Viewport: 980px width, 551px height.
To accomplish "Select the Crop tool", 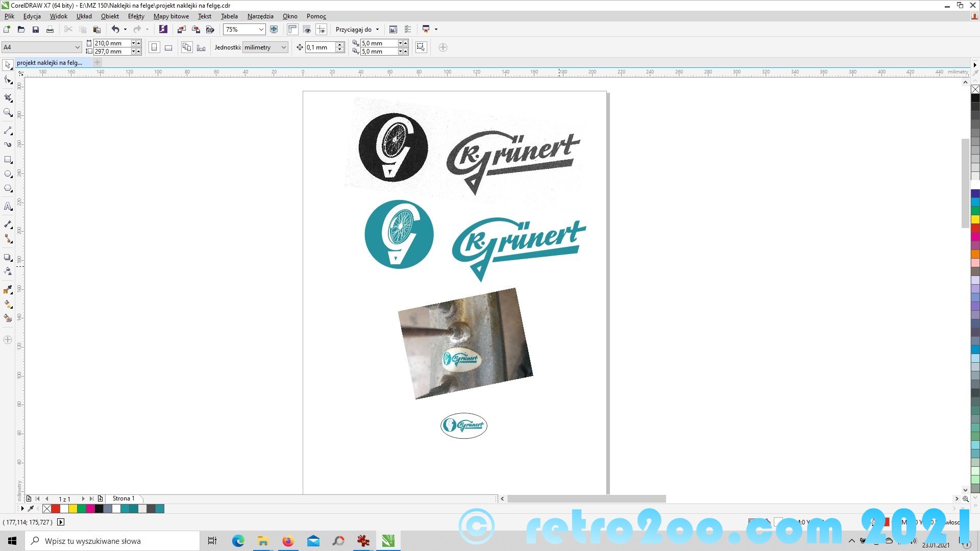I will (x=8, y=97).
